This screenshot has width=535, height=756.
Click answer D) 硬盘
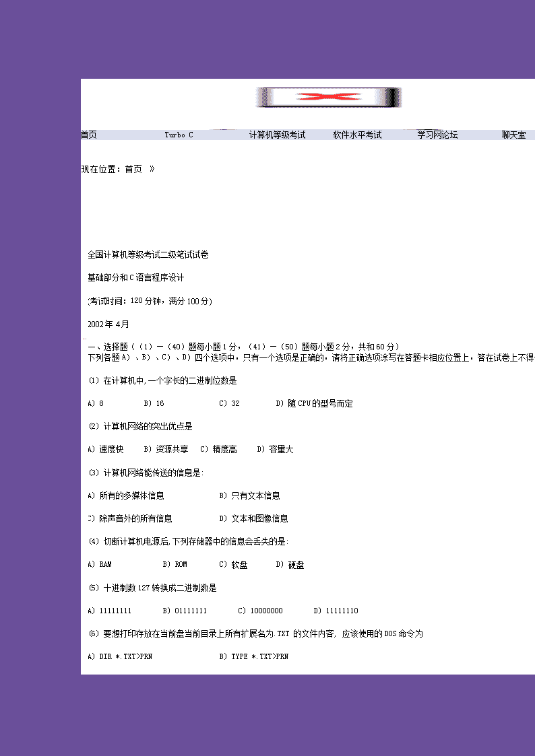tap(290, 565)
